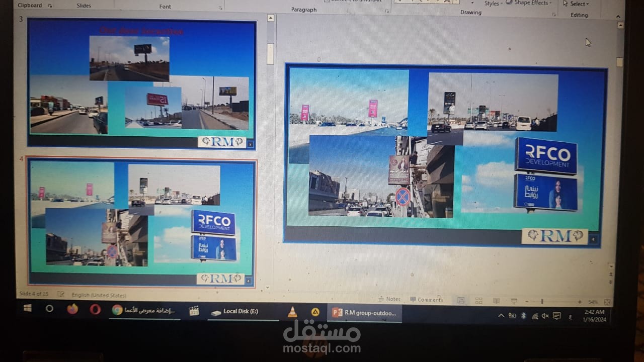Screen dimensions: 644x362
Task: Select slide 3 thumbnail
Action: coord(142,84)
